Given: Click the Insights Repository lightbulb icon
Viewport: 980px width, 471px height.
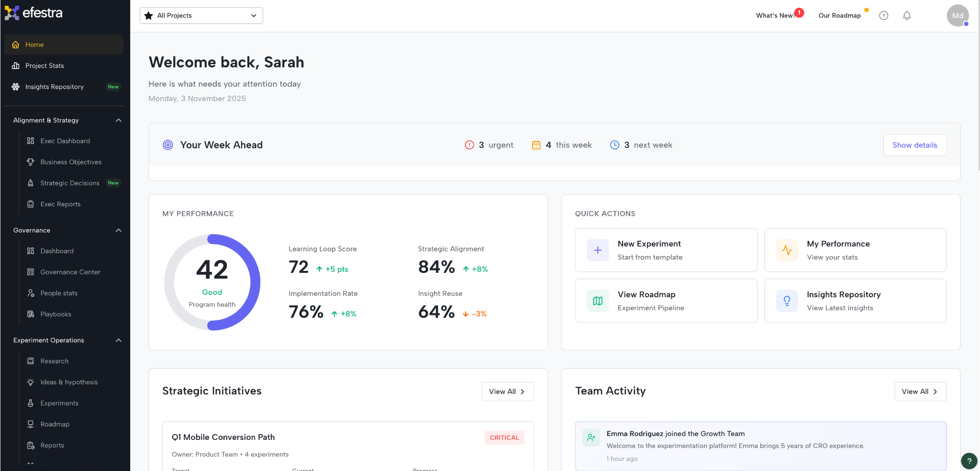Looking at the screenshot, I should pyautogui.click(x=787, y=301).
